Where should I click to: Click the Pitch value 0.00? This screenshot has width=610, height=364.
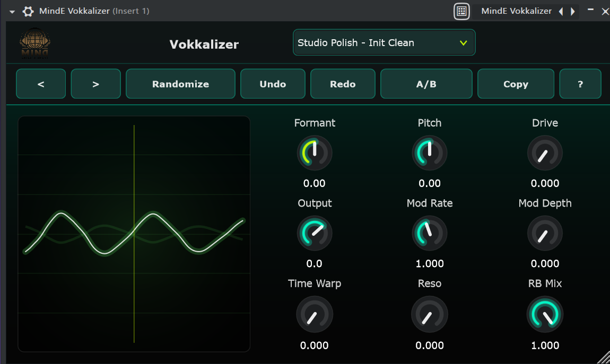(x=430, y=183)
